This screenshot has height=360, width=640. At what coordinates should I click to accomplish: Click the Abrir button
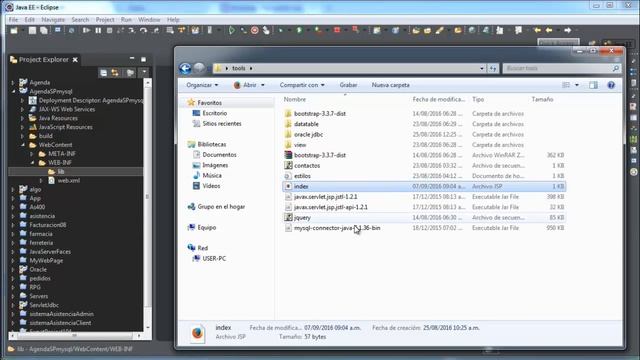[249, 85]
